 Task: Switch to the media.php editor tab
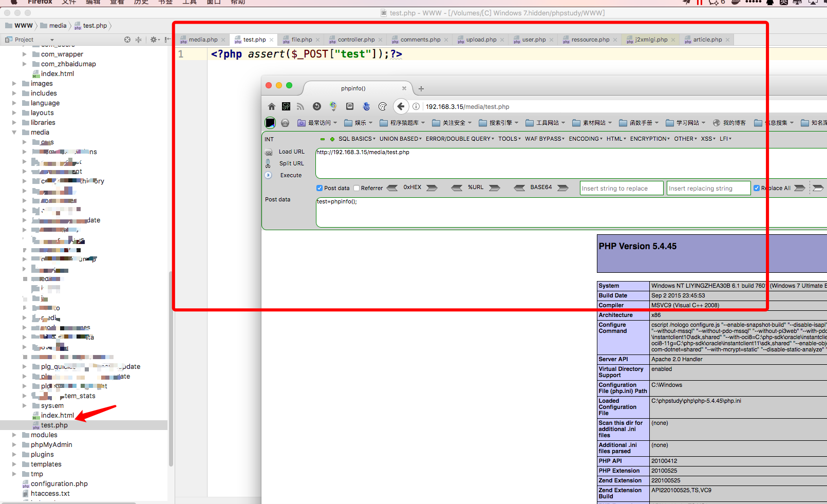[x=203, y=40]
